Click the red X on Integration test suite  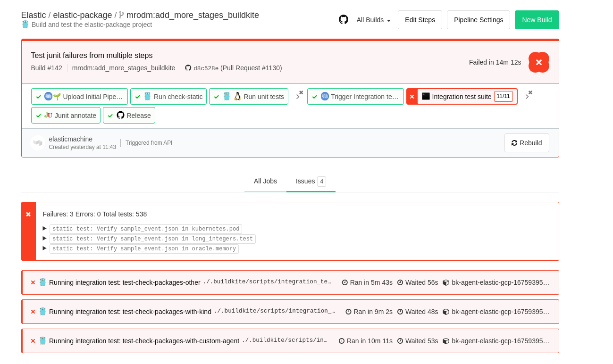point(412,97)
